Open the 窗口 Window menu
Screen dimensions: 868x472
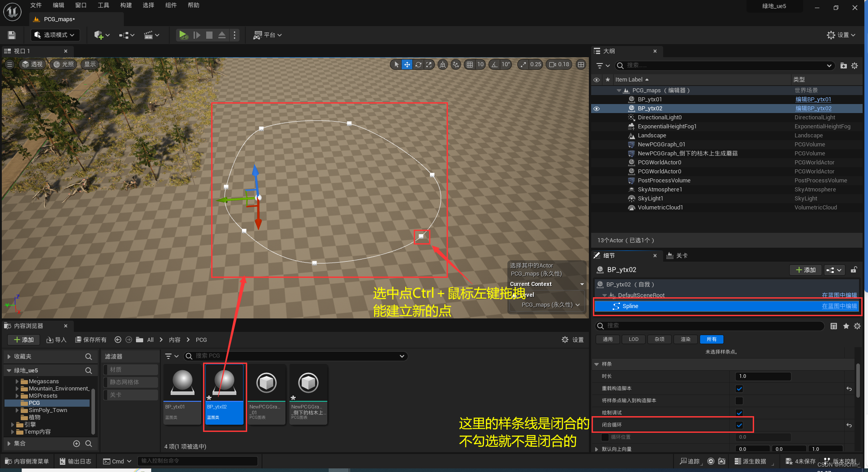81,5
